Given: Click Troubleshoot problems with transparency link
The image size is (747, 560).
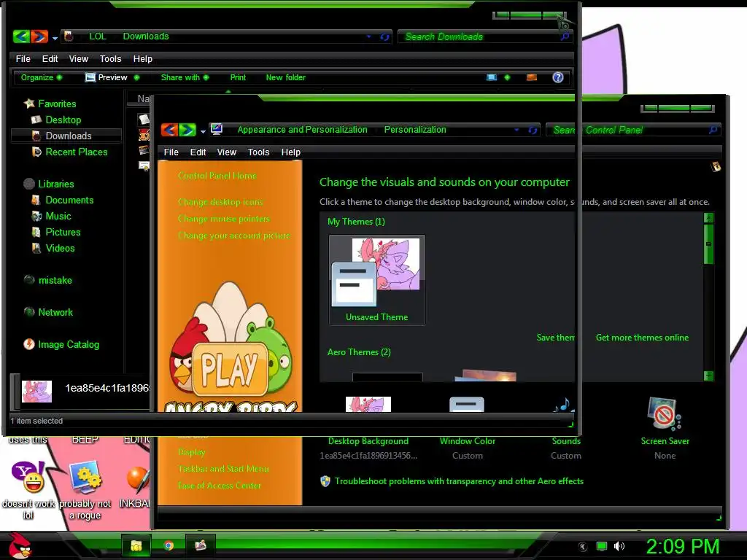Looking at the screenshot, I should (x=459, y=481).
